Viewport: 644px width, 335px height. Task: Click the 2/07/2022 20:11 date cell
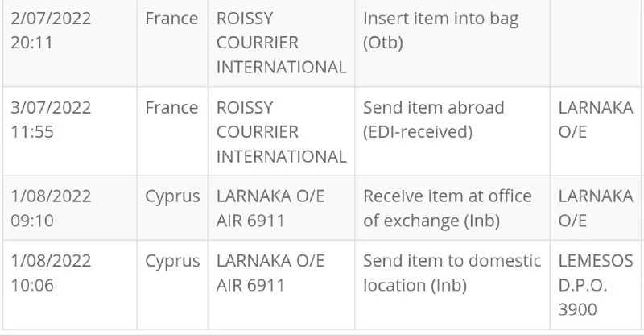click(51, 31)
